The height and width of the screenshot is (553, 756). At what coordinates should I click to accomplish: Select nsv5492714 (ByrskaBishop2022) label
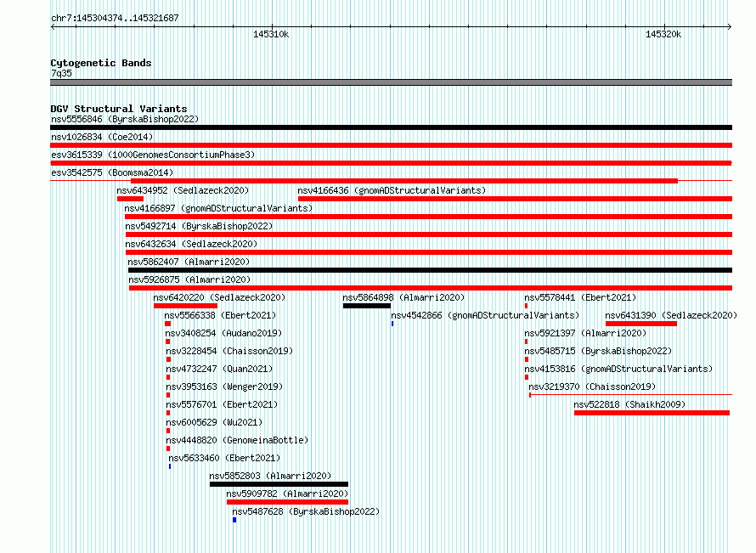(x=199, y=226)
